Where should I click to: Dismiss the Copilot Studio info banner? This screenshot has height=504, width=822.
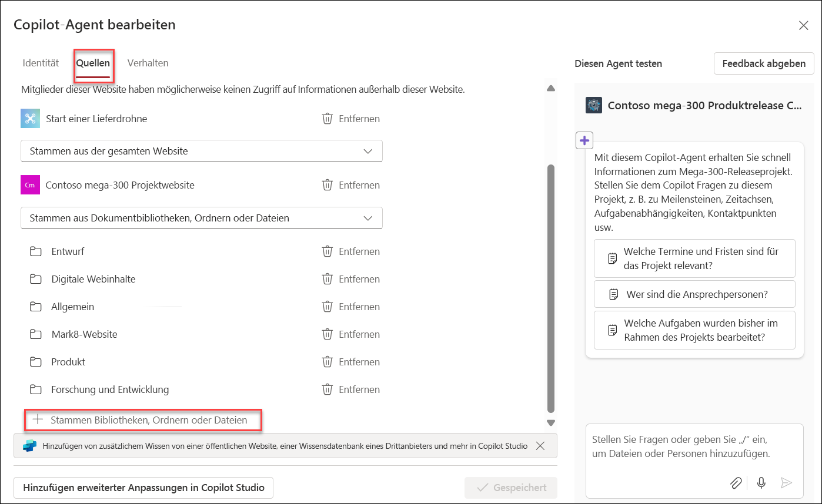[540, 446]
